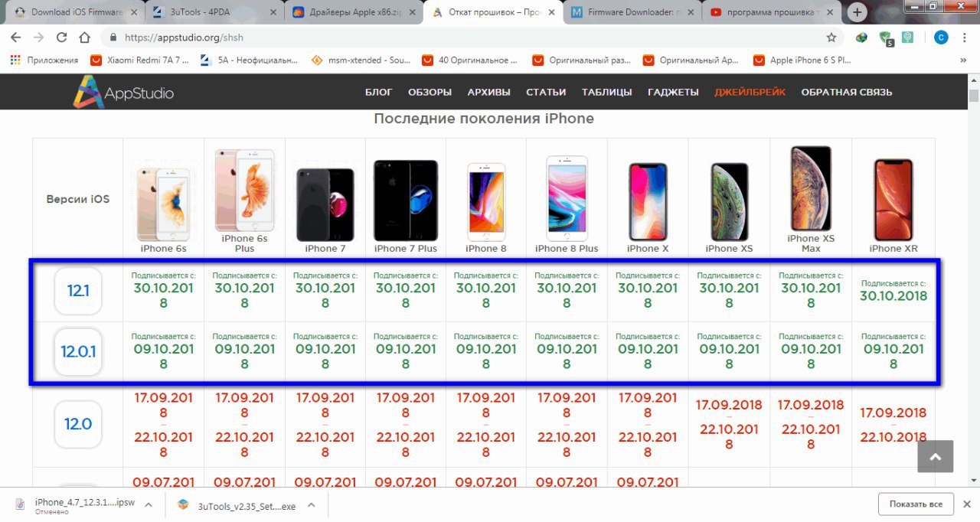Switch to Download iOS Firmware tab

(x=77, y=12)
